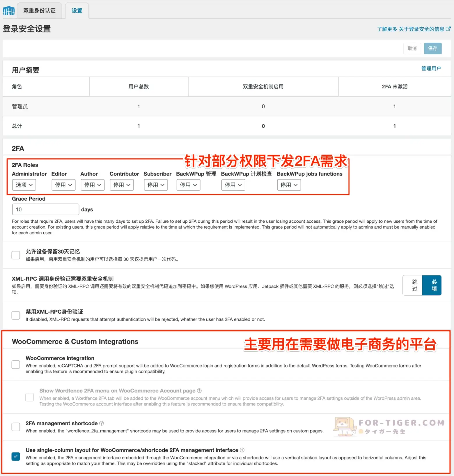The image size is (454, 476).
Task: Open BackWPup 管理 role dropdown
Action: point(188,185)
